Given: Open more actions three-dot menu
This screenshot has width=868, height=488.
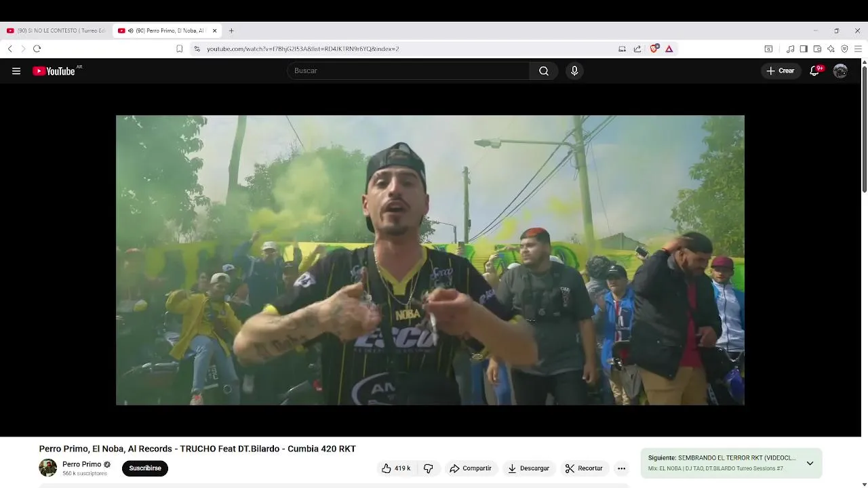Looking at the screenshot, I should pyautogui.click(x=621, y=468).
